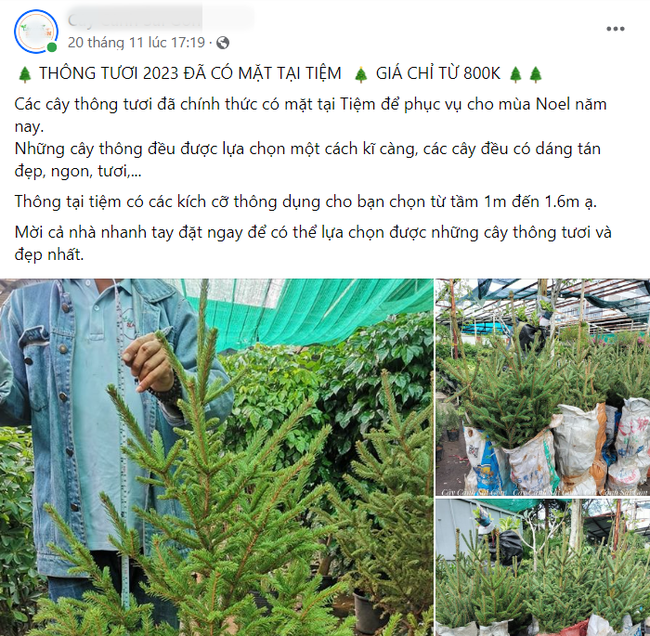This screenshot has width=650, height=636.
Task: Open the post timestamp 20 tháng 11 lúc 17:19
Action: point(136,42)
